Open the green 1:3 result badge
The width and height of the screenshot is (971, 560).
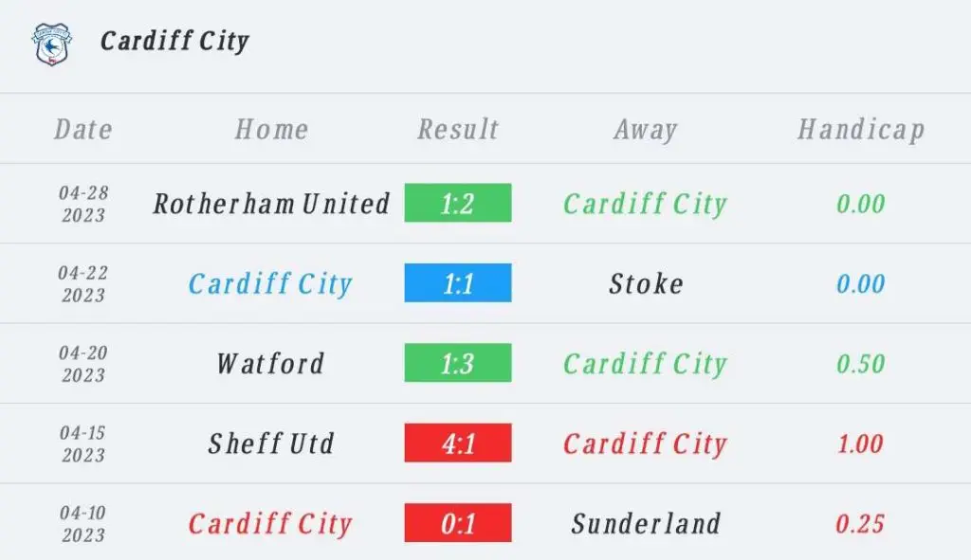458,363
